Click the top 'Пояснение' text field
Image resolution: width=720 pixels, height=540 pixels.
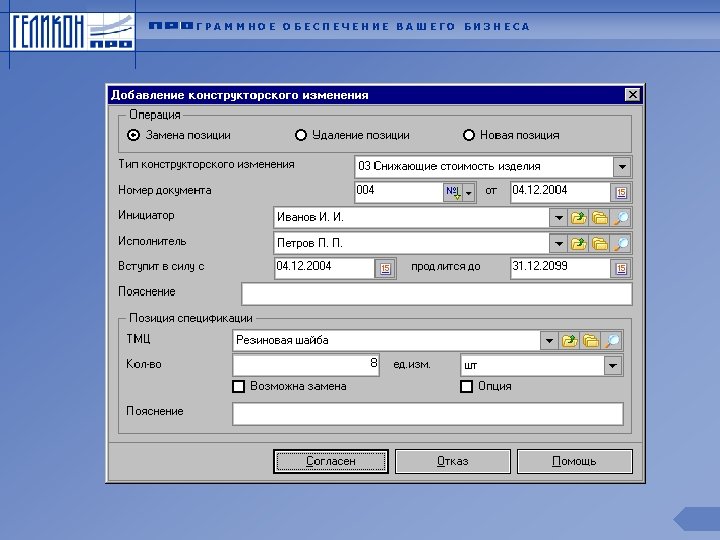pos(436,293)
